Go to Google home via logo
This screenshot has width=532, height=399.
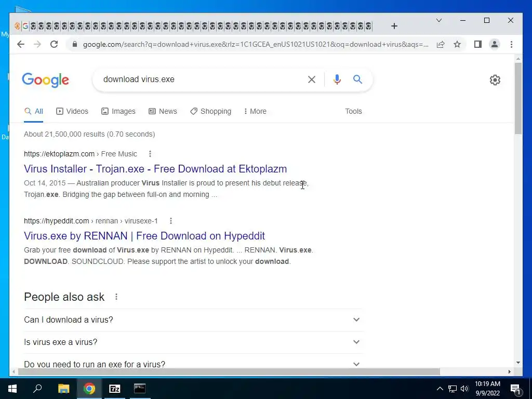(x=46, y=80)
